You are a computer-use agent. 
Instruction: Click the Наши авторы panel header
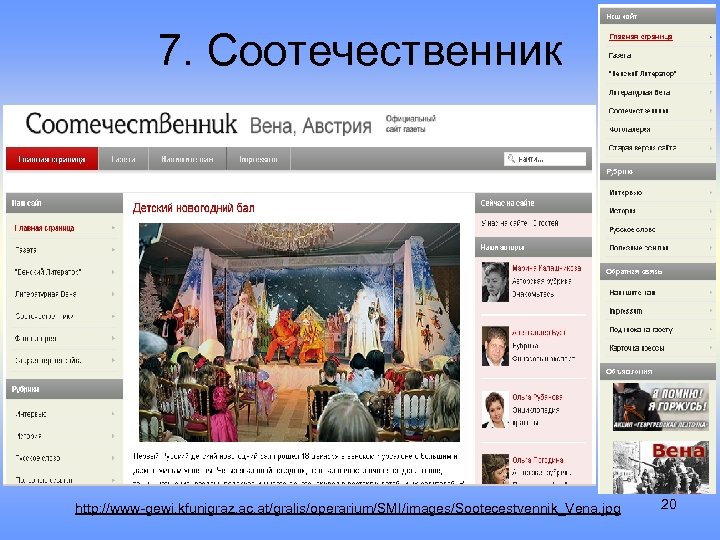tap(533, 247)
